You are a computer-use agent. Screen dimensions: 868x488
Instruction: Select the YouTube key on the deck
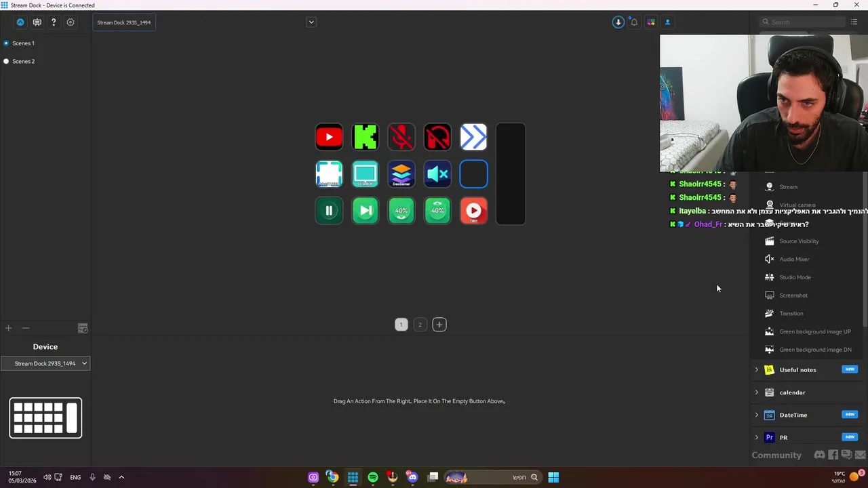(329, 137)
